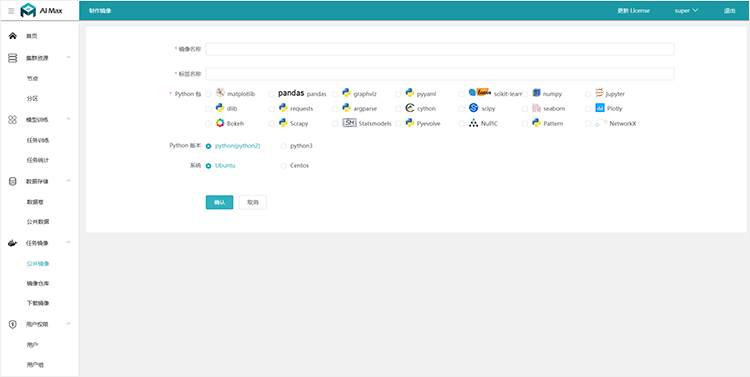Open the 任务训练 sidebar item
This screenshot has width=750, height=377.
(38, 140)
